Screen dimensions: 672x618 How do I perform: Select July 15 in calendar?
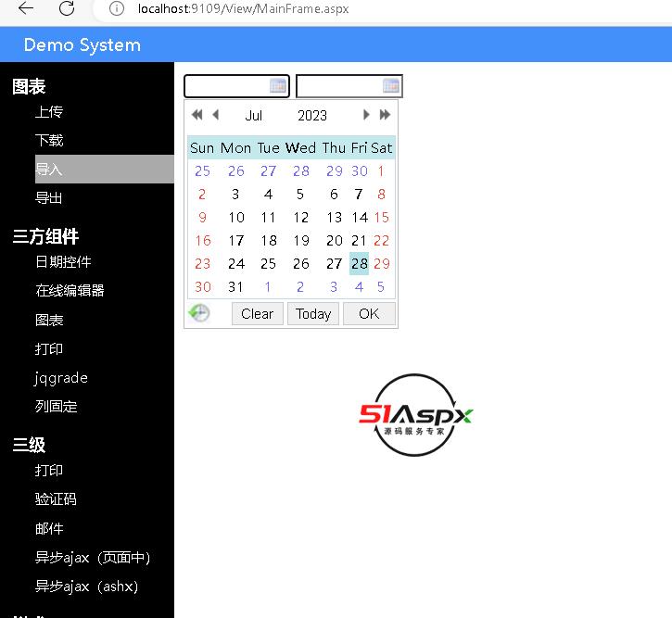[381, 217]
